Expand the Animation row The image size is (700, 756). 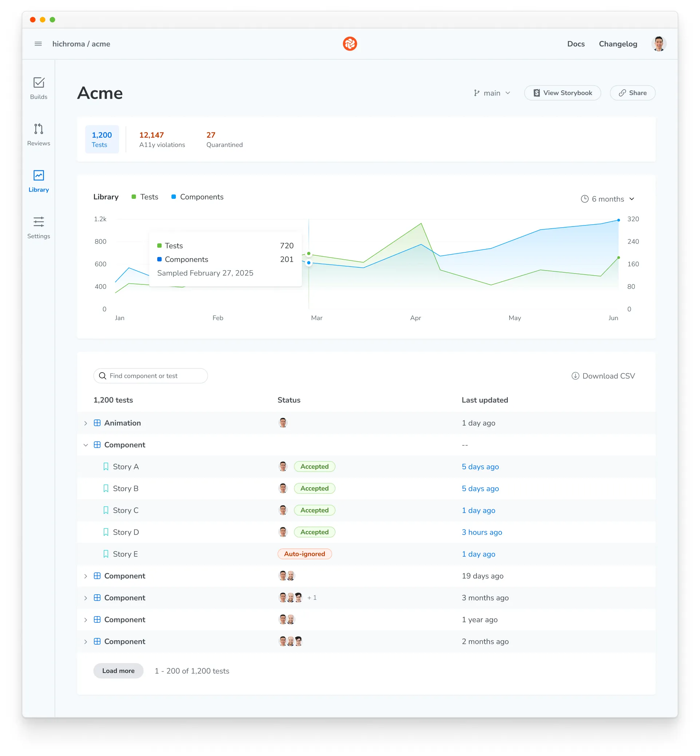86,423
